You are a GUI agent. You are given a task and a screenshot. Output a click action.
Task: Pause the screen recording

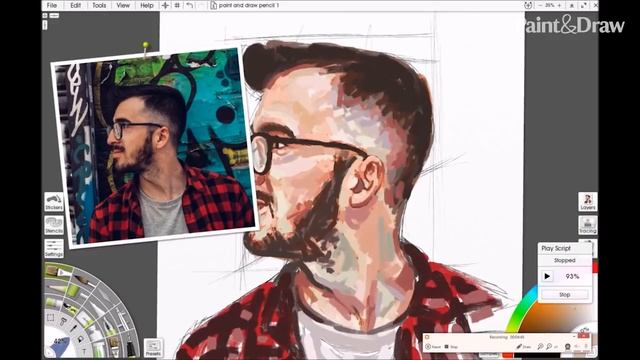(433, 347)
